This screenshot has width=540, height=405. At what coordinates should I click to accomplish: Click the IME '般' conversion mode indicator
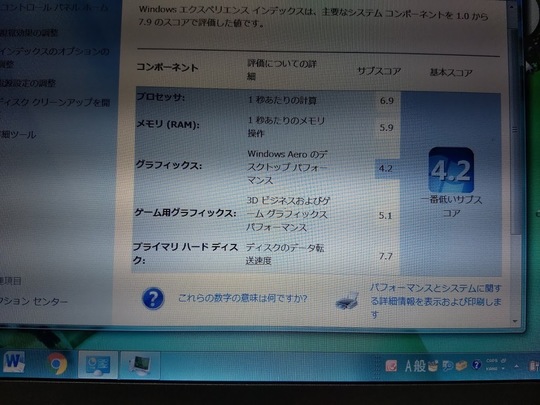419,366
